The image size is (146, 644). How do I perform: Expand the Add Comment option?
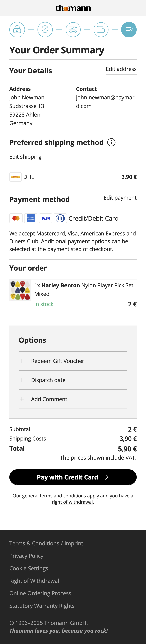coord(49,399)
